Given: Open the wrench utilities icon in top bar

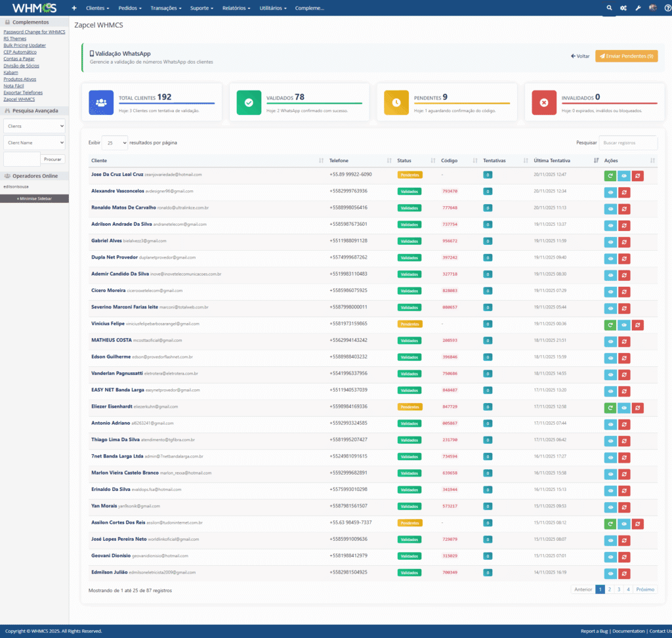Looking at the screenshot, I should 638,8.
